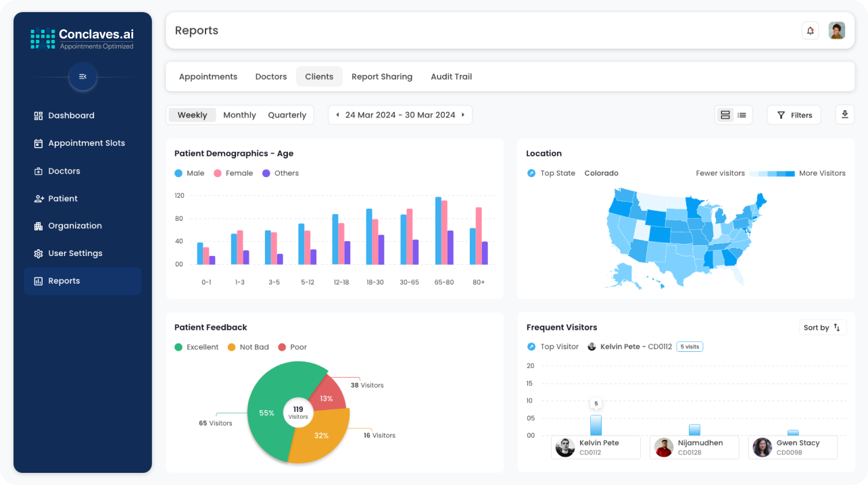Go to Appointment Slots in sidebar
Image resolution: width=868 pixels, height=485 pixels.
pyautogui.click(x=86, y=143)
